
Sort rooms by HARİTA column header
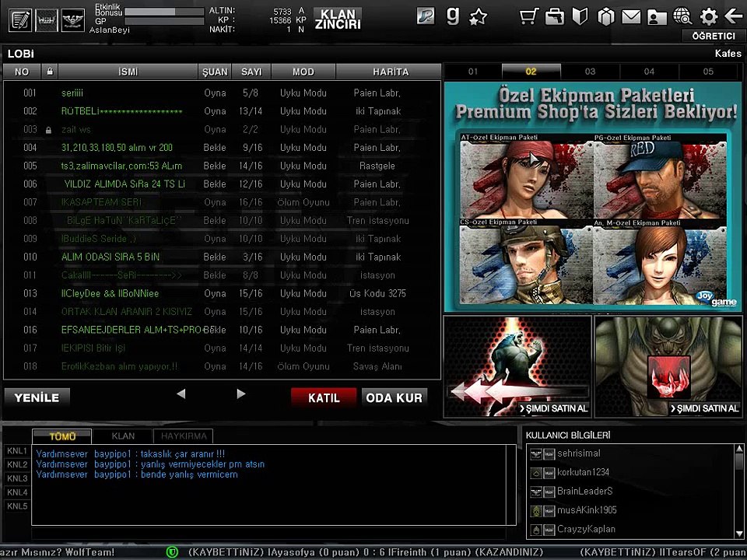(x=391, y=72)
